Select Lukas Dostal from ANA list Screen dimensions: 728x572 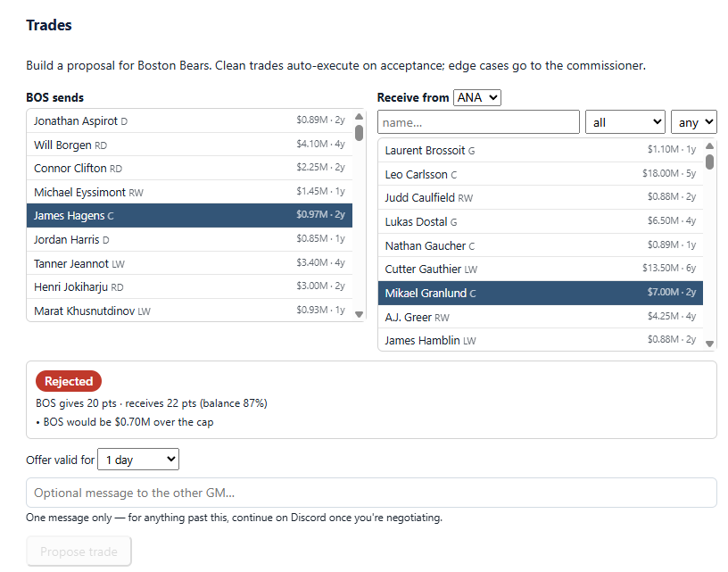(x=541, y=221)
